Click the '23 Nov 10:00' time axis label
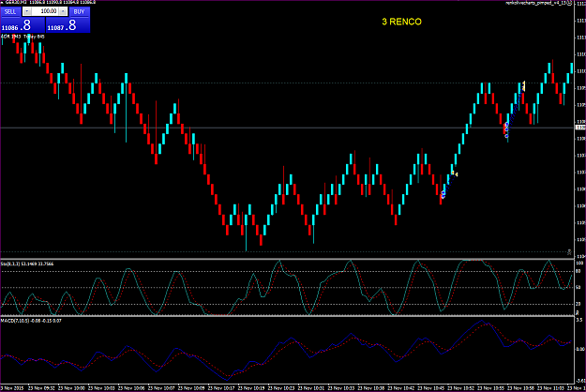The width and height of the screenshot is (586, 392). [71, 388]
